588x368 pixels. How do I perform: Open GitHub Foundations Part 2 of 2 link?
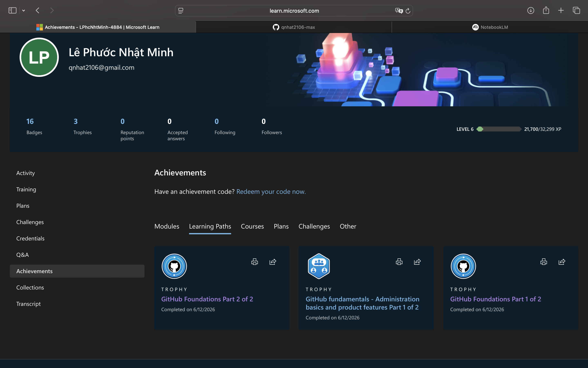[x=207, y=299]
